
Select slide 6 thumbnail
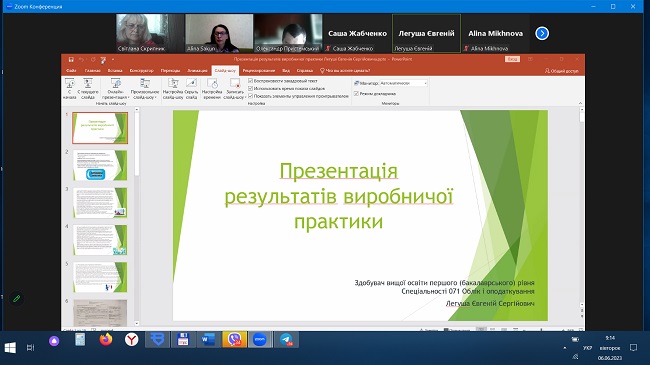(x=100, y=313)
